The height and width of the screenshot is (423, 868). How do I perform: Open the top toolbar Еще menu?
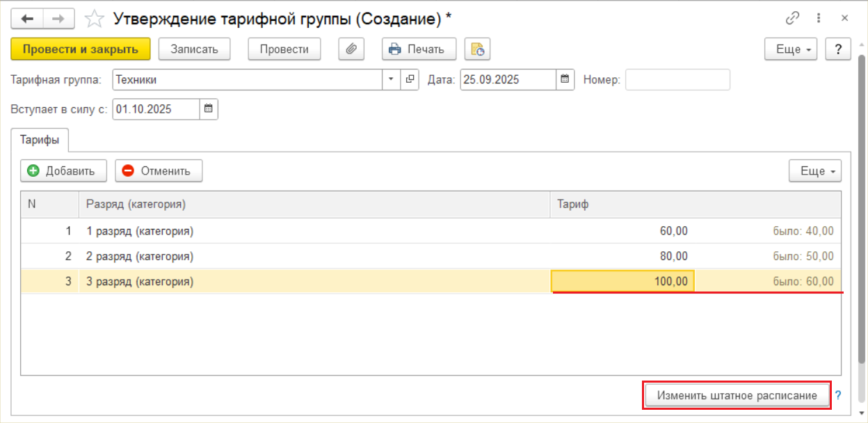pyautogui.click(x=791, y=49)
